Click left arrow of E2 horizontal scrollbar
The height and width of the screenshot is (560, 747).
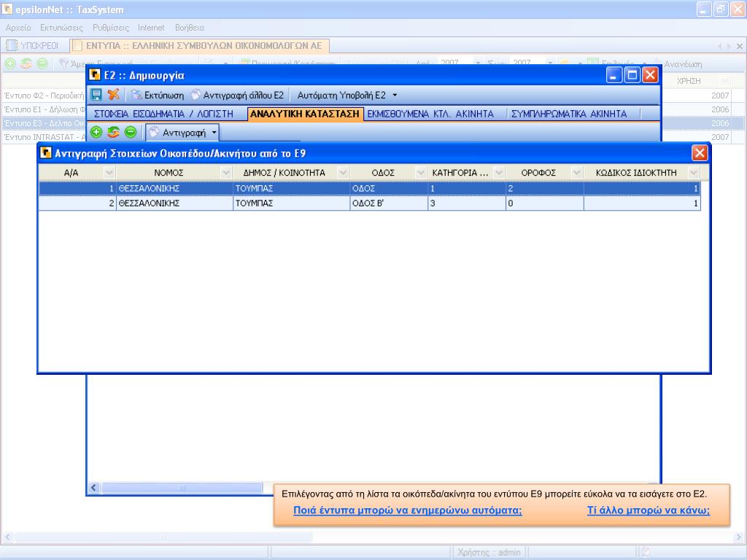point(94,488)
